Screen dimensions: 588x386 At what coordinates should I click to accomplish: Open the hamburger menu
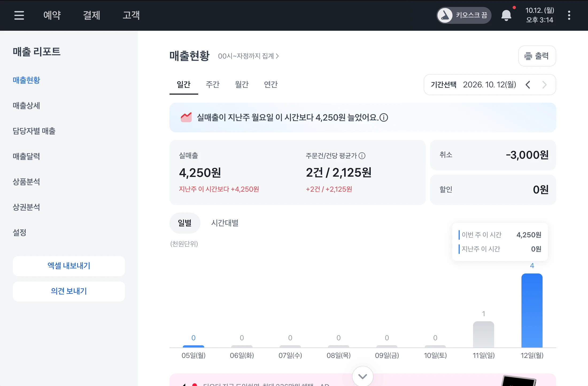click(19, 15)
